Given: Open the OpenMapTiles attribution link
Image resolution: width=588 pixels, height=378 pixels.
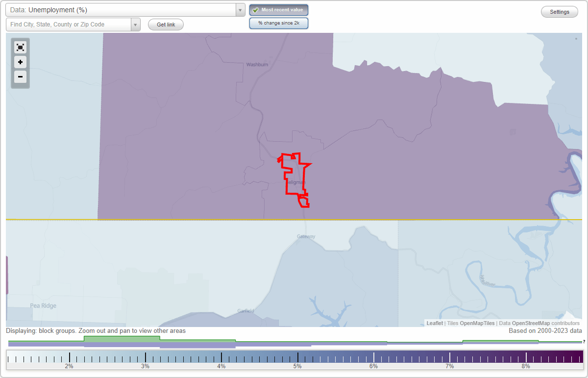Looking at the screenshot, I should [477, 323].
